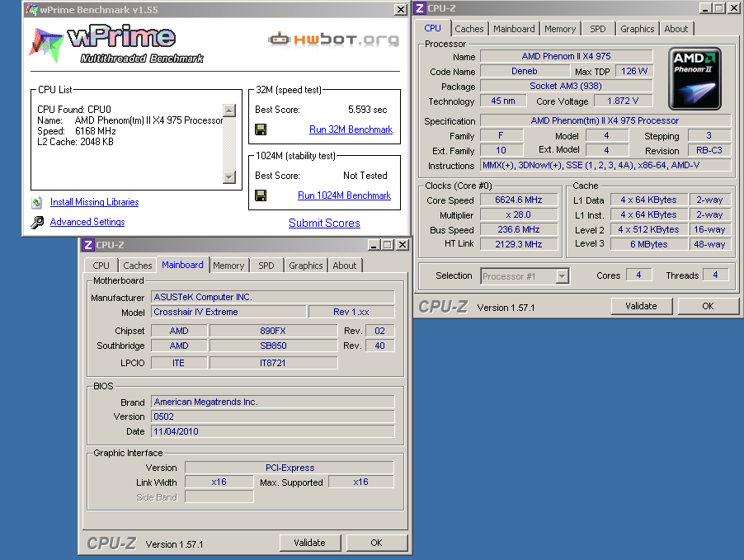Click the Graphic Interface version PCI-Express

tap(290, 468)
